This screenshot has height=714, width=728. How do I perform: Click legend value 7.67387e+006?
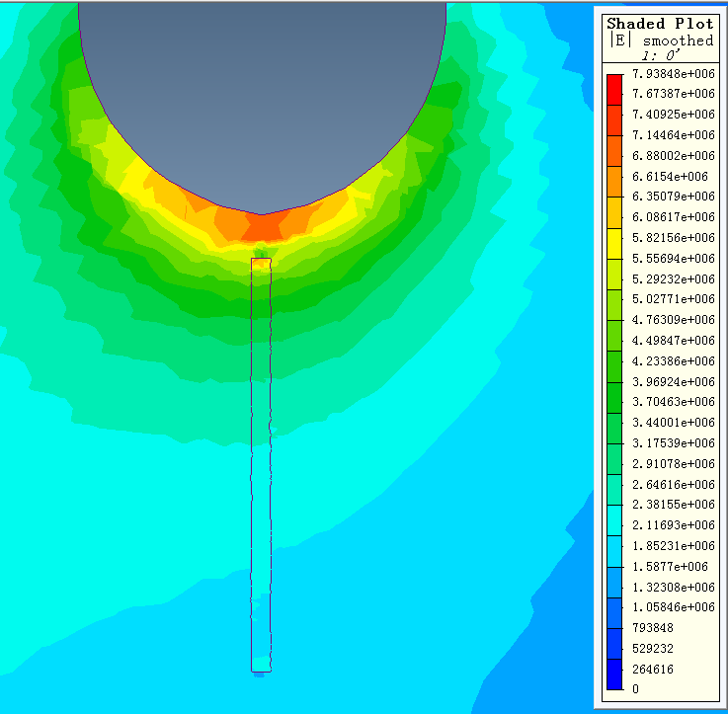(x=674, y=94)
